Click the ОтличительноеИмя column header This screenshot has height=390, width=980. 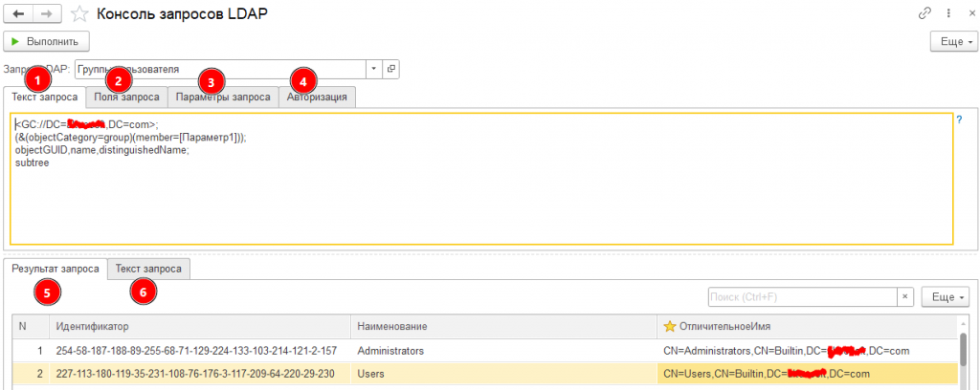pyautogui.click(x=806, y=326)
